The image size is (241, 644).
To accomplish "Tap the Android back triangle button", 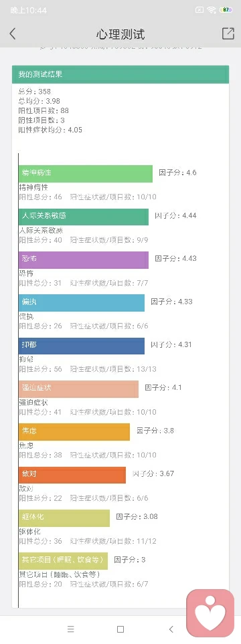I will [x=171, y=629].
